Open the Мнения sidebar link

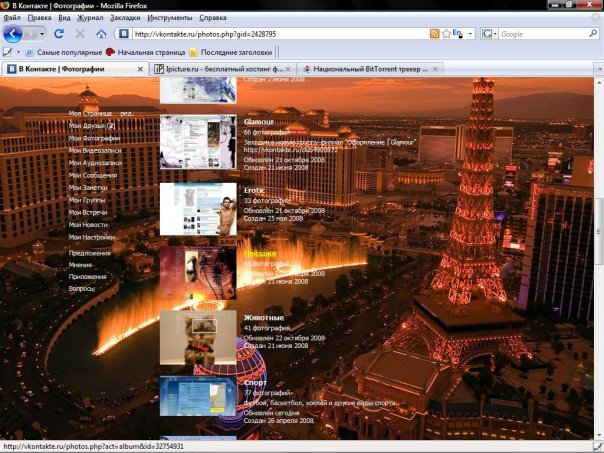(80, 265)
